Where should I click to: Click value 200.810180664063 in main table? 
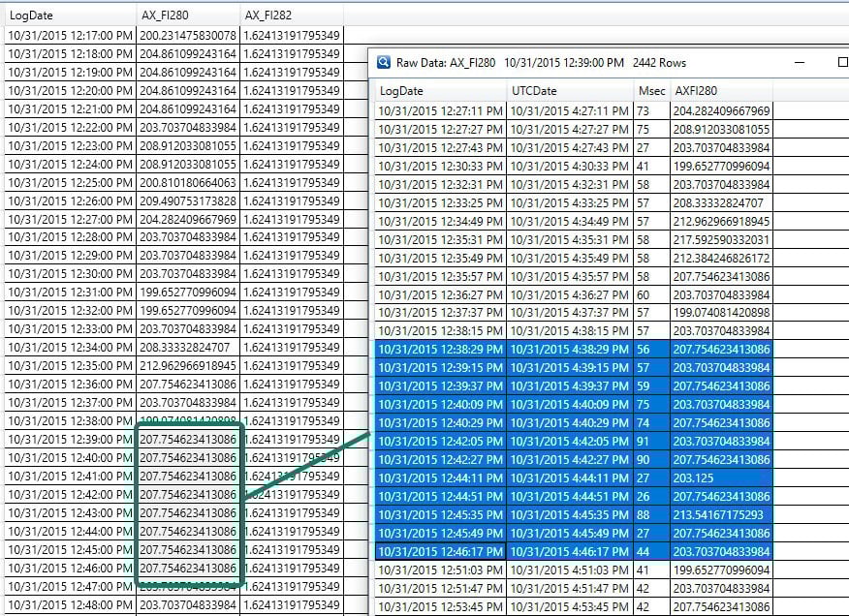click(188, 183)
